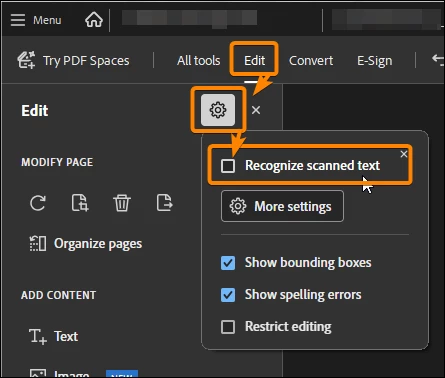Check Restrict editing option
The width and height of the screenshot is (445, 378).
pos(228,327)
